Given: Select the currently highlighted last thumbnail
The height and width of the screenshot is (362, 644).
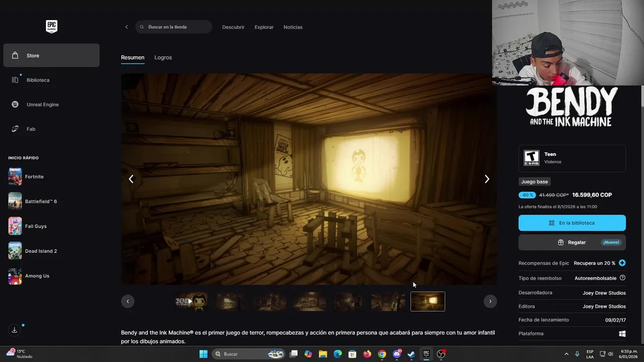Looking at the screenshot, I should click(x=428, y=301).
